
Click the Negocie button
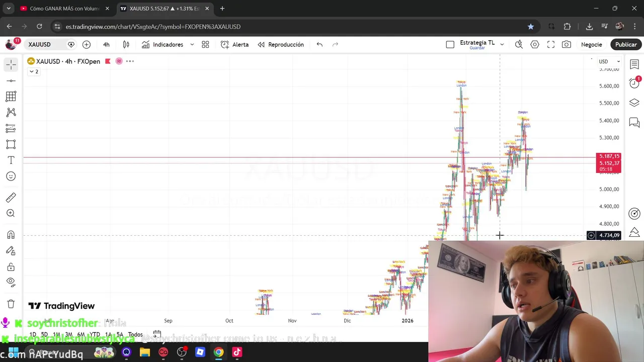[592, 44]
